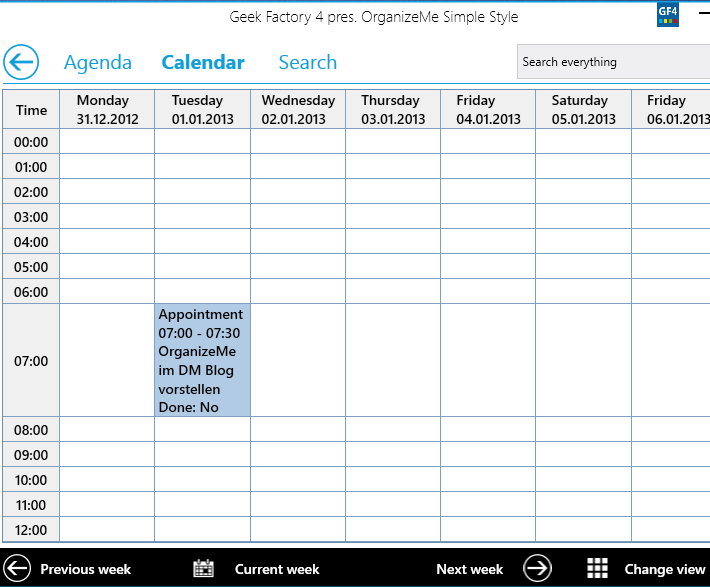Click the GF4 logo icon

click(x=667, y=15)
